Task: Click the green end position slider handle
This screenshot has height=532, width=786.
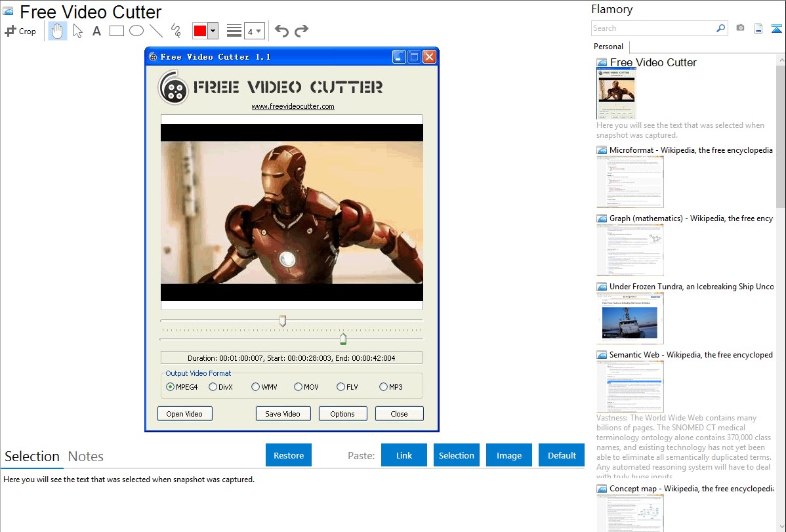Action: pos(343,339)
